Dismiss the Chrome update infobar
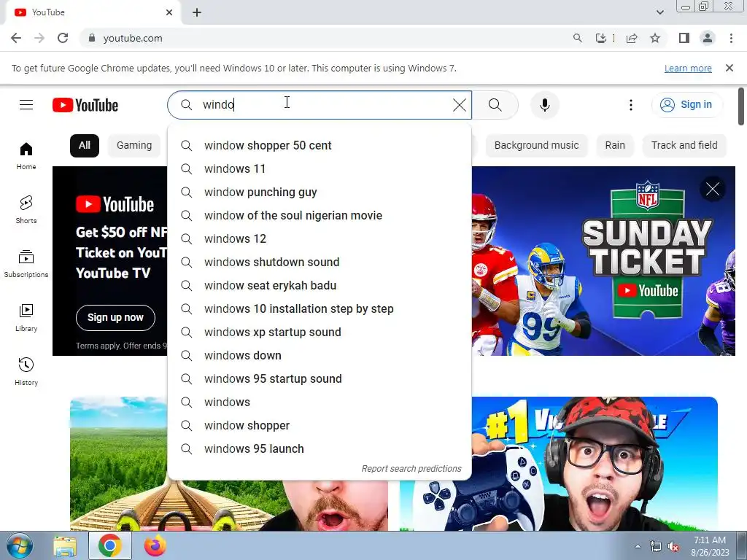Screen dimensions: 747x560 tap(729, 68)
